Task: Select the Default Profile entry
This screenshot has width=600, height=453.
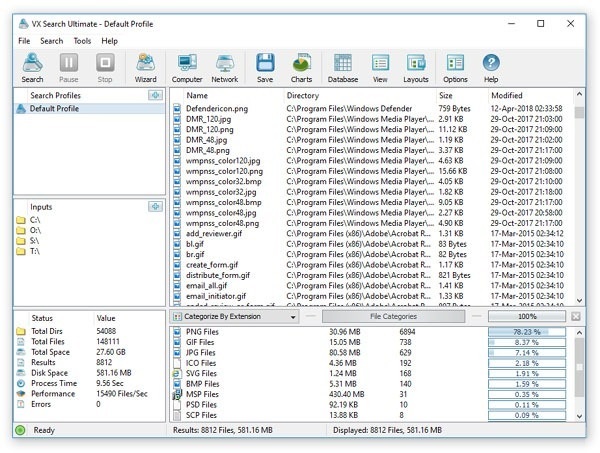Action: point(54,109)
